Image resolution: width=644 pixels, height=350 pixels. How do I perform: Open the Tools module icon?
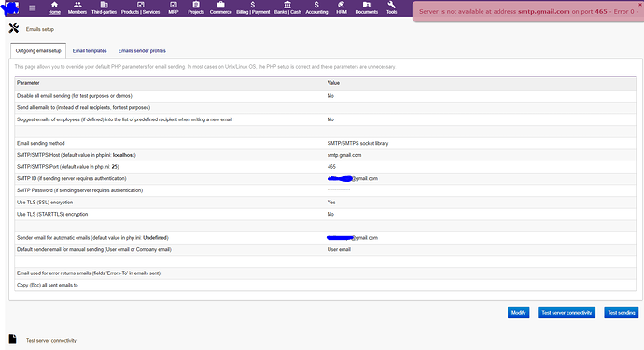391,5
